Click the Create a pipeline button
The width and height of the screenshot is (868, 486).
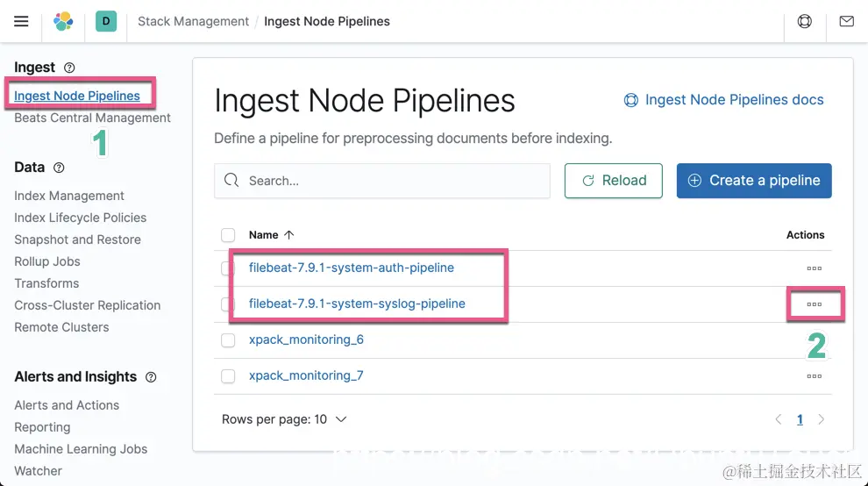(754, 181)
